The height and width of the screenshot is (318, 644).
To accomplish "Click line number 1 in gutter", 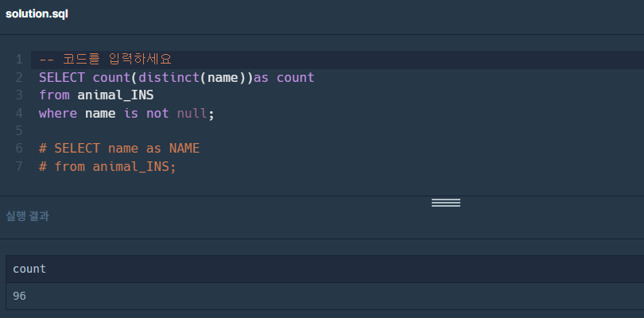I will point(19,60).
